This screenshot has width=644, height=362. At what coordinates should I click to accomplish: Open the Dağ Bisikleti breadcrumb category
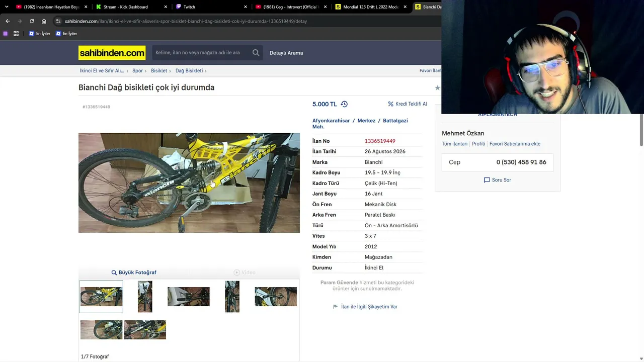tap(189, 71)
